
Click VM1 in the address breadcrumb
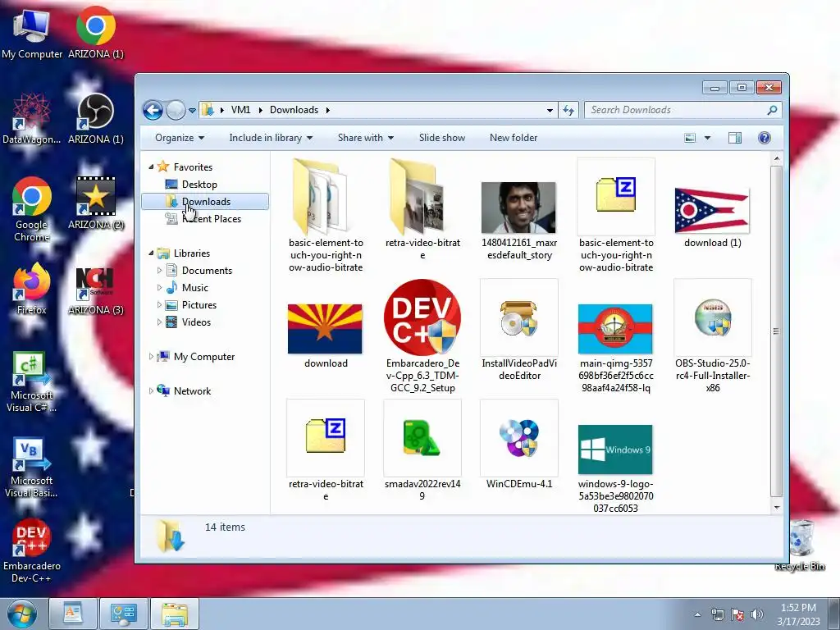240,110
